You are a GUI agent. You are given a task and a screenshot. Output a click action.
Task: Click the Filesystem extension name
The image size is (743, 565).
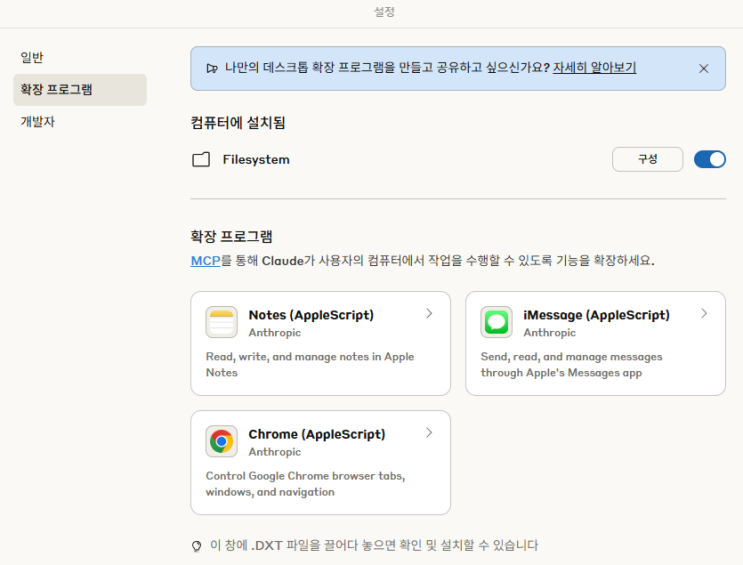pos(256,160)
